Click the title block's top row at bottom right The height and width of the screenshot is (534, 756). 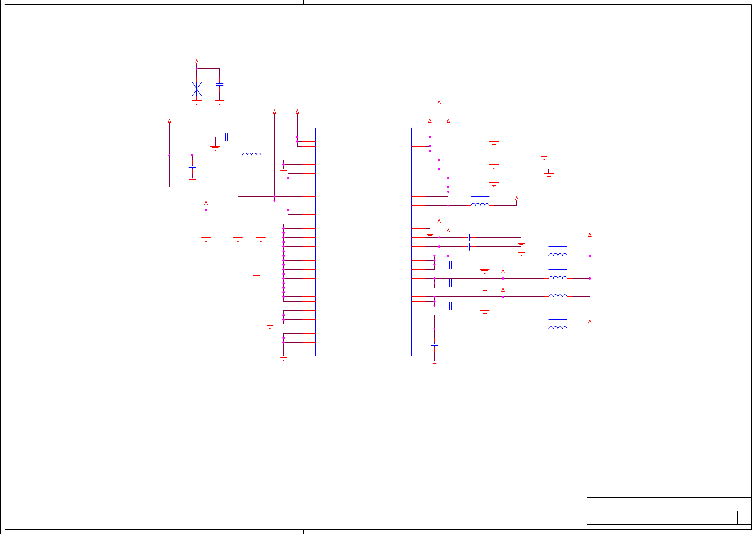click(x=668, y=492)
